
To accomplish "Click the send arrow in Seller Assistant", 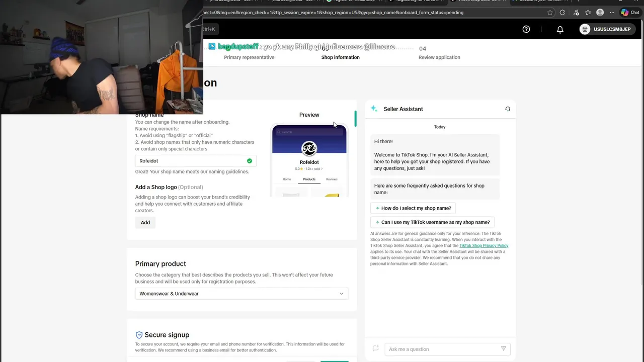I will 503,349.
